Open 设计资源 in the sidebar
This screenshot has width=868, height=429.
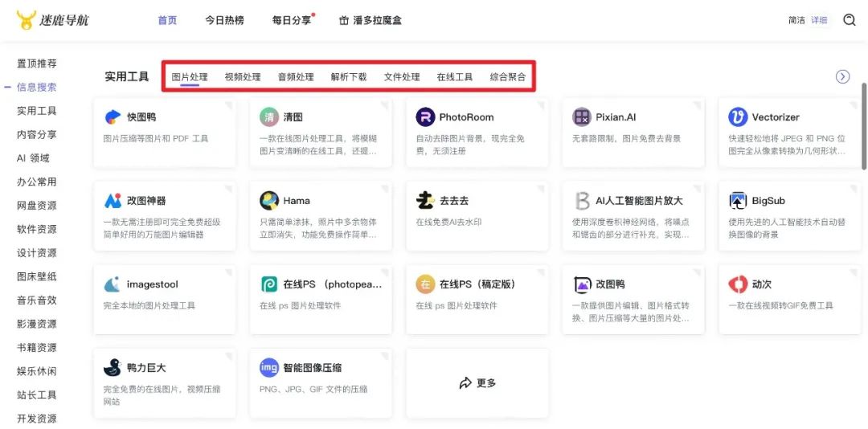(x=36, y=253)
